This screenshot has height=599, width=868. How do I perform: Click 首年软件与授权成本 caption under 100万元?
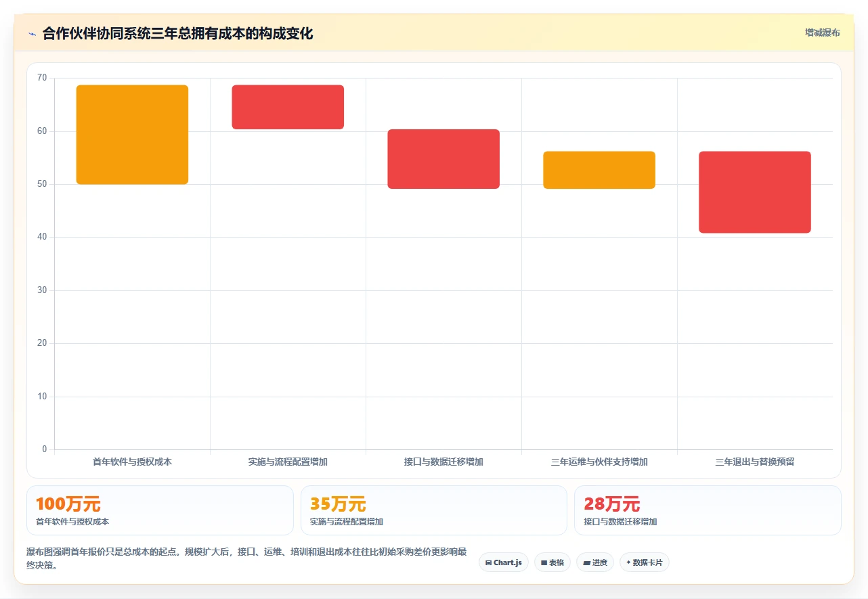coord(72,522)
